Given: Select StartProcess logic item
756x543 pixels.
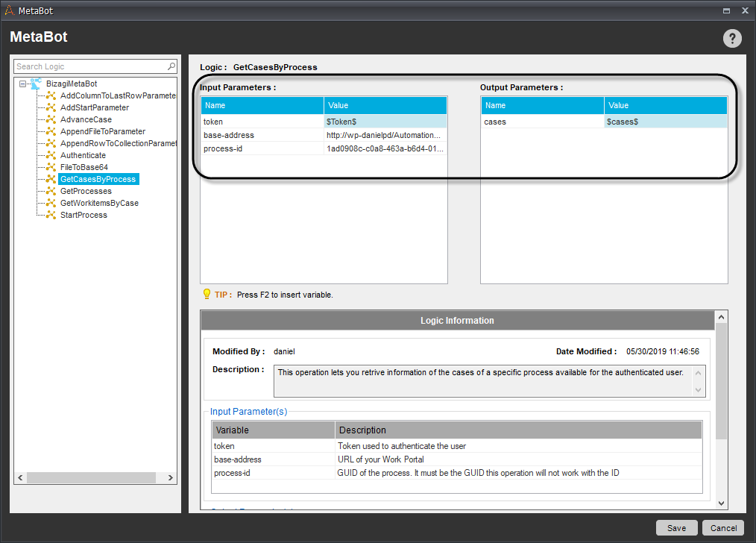Looking at the screenshot, I should pos(84,215).
